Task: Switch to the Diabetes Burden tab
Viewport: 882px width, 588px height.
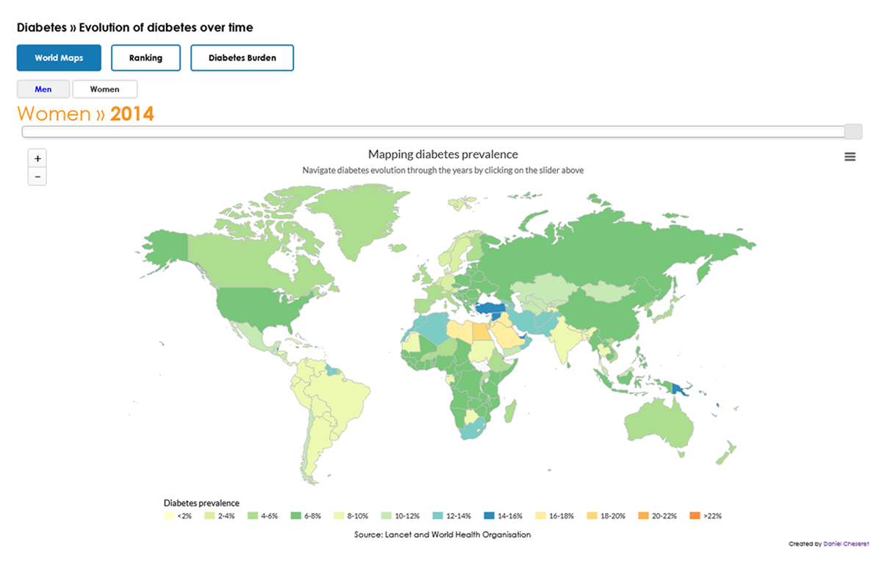Action: [242, 57]
